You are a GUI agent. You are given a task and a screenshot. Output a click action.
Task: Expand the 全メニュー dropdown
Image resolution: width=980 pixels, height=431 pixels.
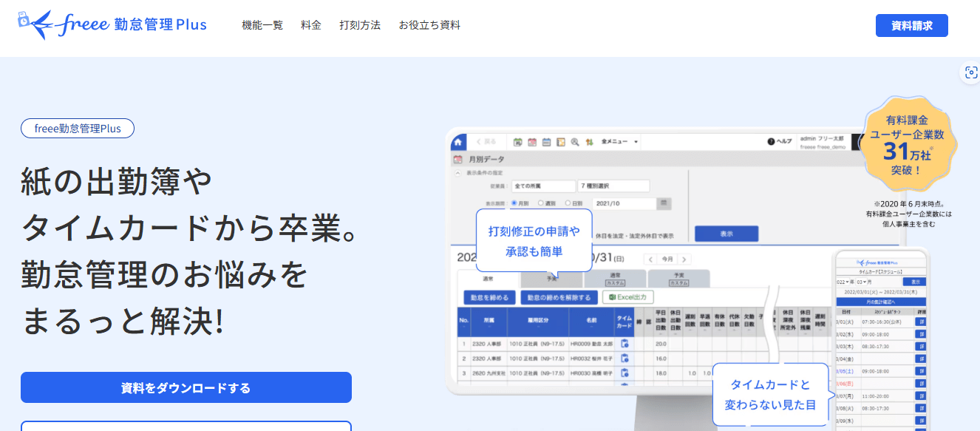click(x=619, y=141)
